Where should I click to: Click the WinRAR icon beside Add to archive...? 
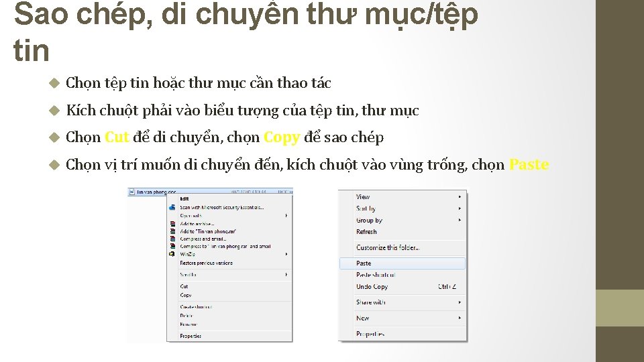172,224
